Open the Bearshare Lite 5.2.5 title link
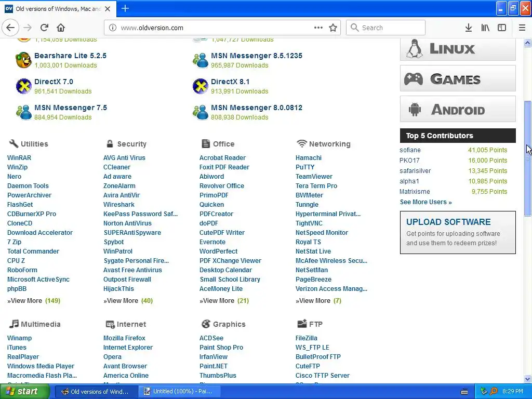 (x=70, y=56)
